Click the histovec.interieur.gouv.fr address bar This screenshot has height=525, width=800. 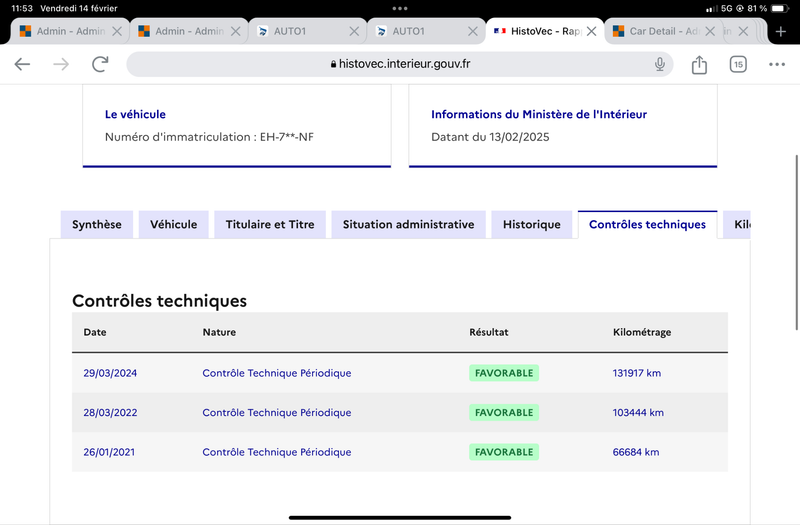click(x=400, y=64)
